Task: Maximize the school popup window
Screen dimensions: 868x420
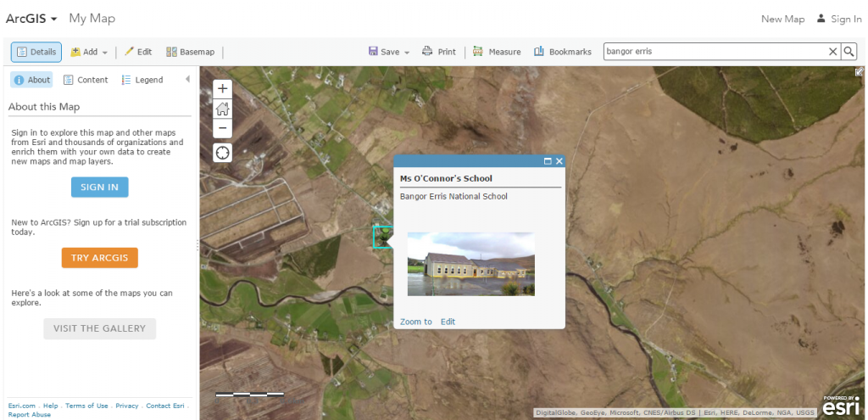Action: tap(548, 161)
